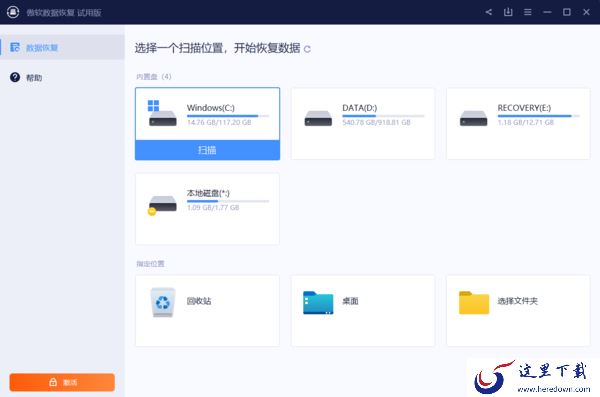Minimize the application window

pyautogui.click(x=547, y=12)
